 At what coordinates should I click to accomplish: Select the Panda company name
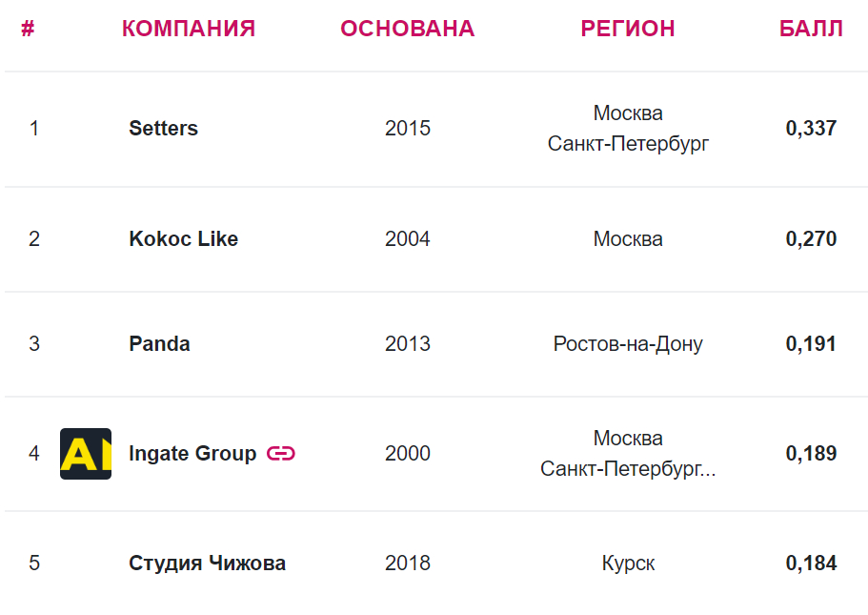159,344
